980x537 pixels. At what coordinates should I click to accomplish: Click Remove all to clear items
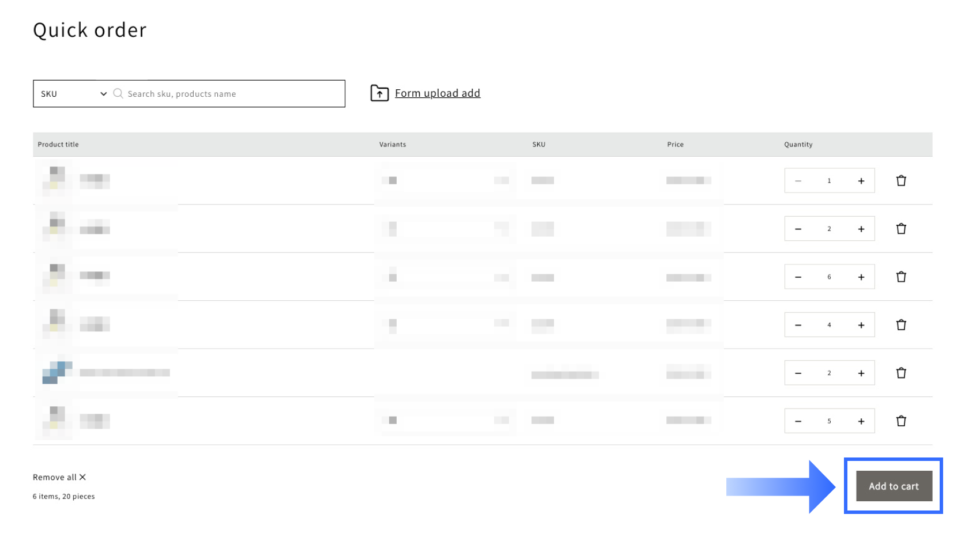click(x=55, y=477)
